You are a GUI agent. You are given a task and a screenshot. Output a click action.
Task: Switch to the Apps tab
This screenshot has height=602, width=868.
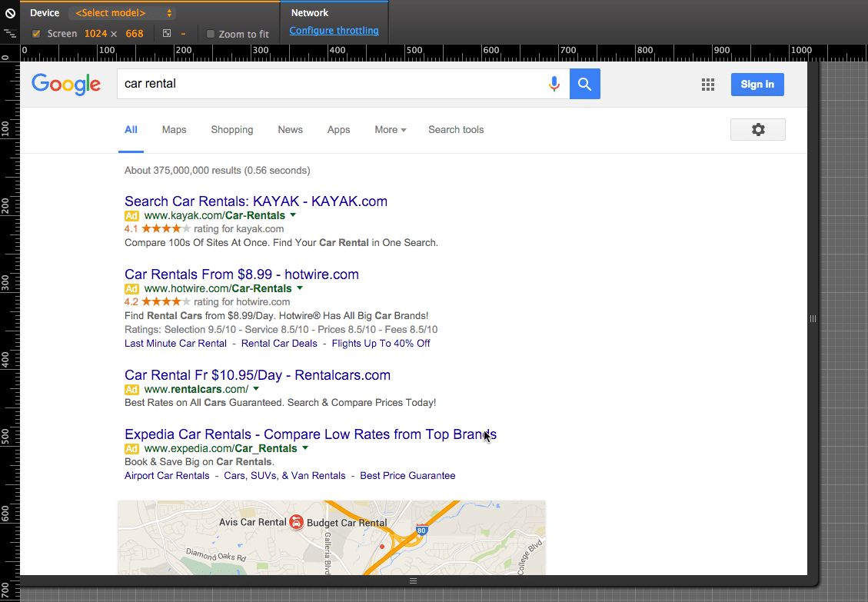tap(338, 130)
